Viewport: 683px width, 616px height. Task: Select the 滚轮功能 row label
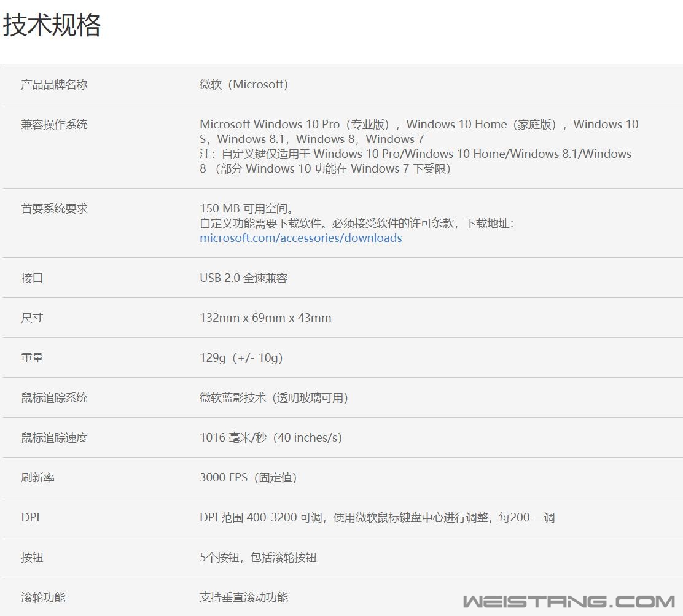pos(43,598)
